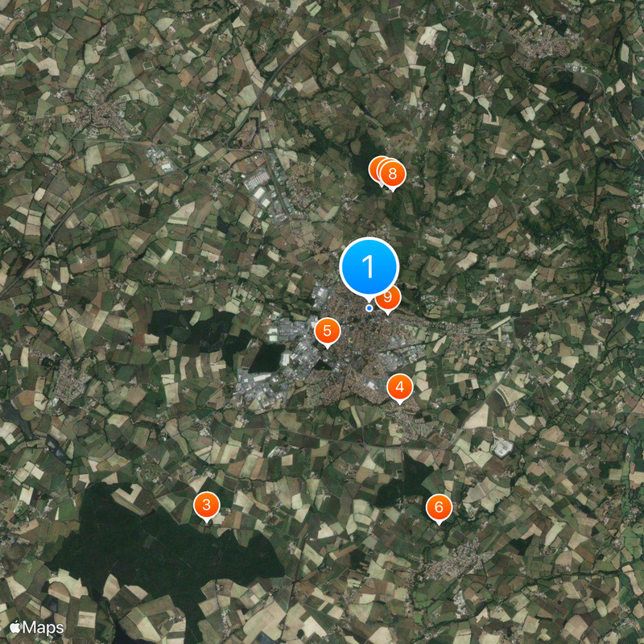Tap the small blue current location dot
Screen dimensions: 644x644
[369, 308]
